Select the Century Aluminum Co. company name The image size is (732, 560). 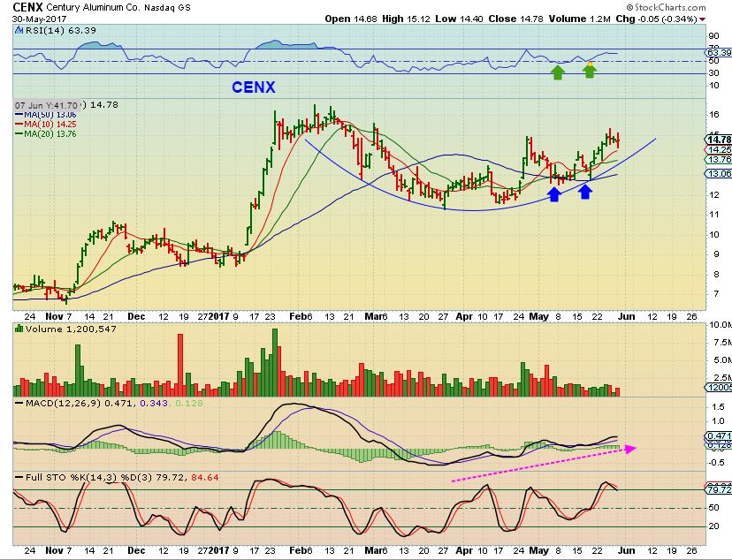coord(94,7)
